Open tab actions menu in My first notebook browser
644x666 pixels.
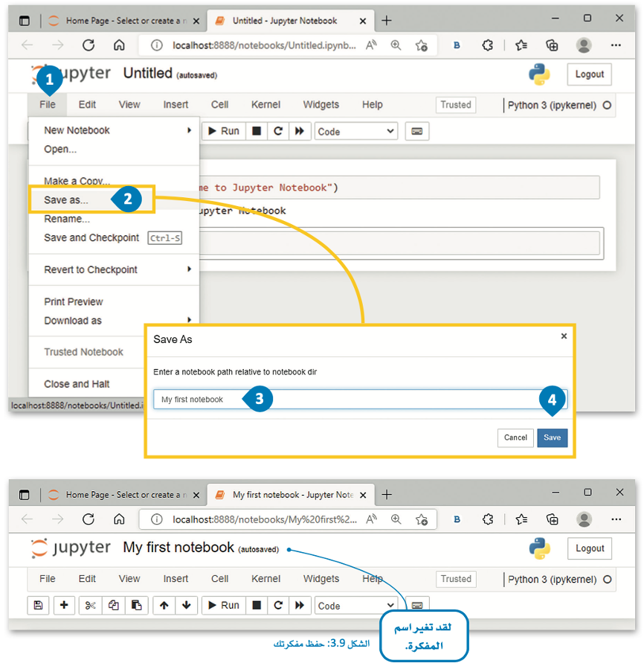[x=25, y=495]
